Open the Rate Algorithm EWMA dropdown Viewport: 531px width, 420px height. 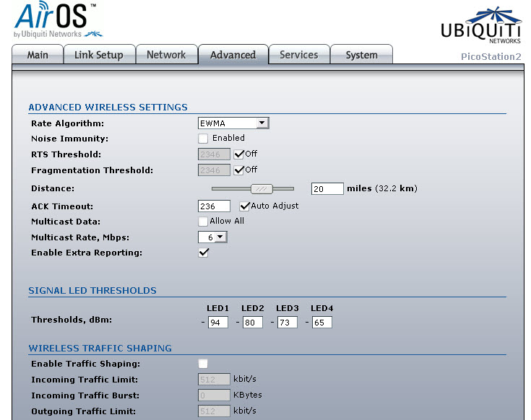click(233, 123)
